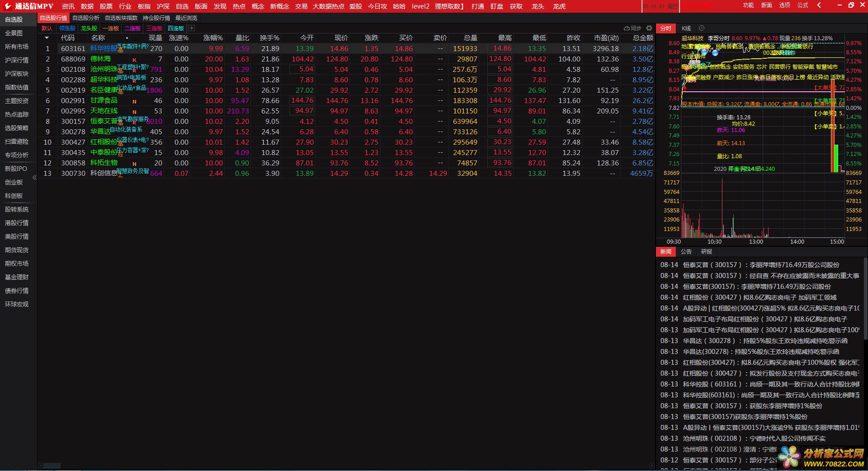
Task: Open the gear settings icon beside 同步
Action: [649, 28]
